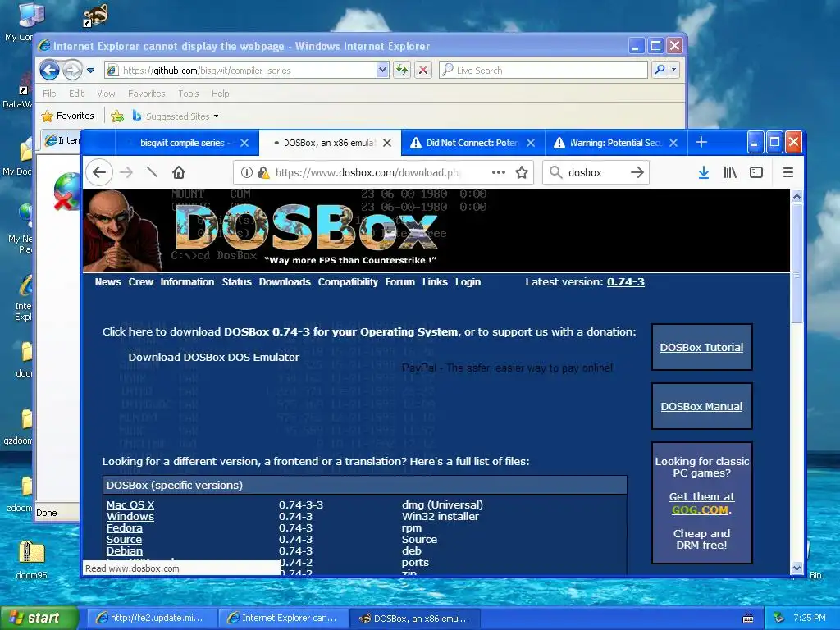The image size is (840, 630).
Task: Open the Windows start menu
Action: click(x=39, y=619)
